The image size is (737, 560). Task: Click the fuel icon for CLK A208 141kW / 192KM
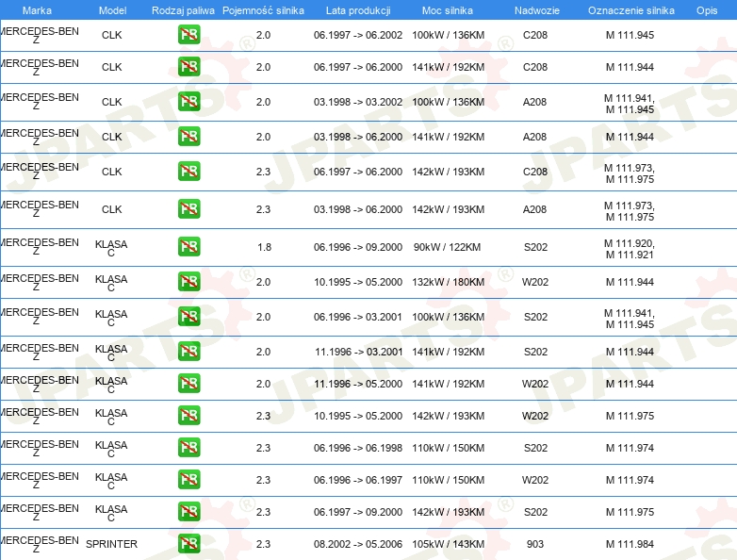click(x=188, y=137)
